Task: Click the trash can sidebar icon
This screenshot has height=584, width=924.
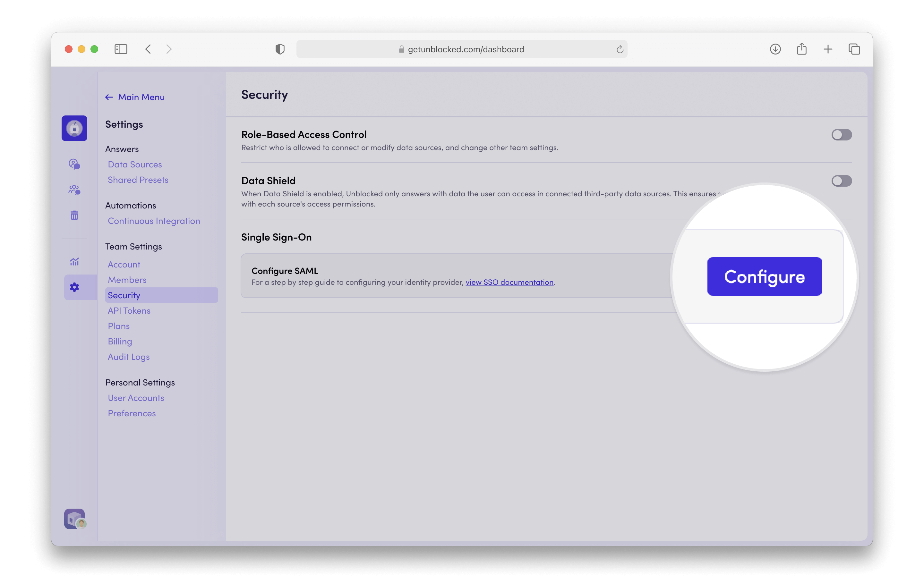Action: tap(74, 215)
